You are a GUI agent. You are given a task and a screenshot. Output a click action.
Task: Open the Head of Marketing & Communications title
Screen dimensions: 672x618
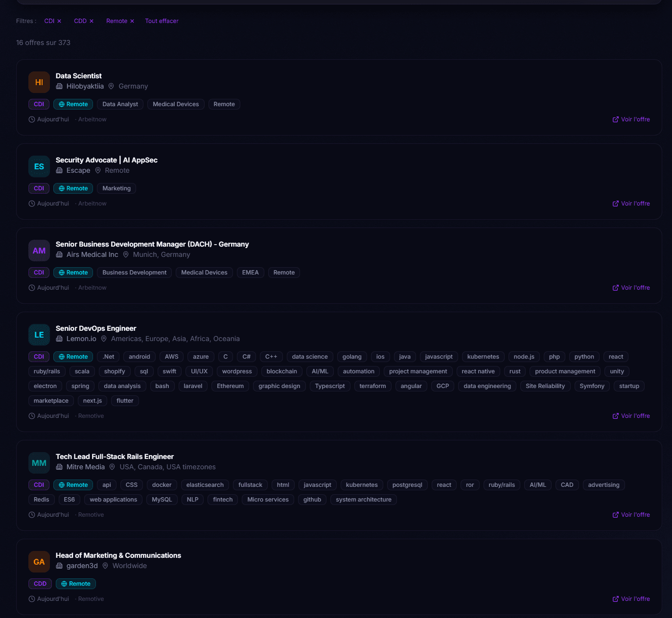click(118, 555)
